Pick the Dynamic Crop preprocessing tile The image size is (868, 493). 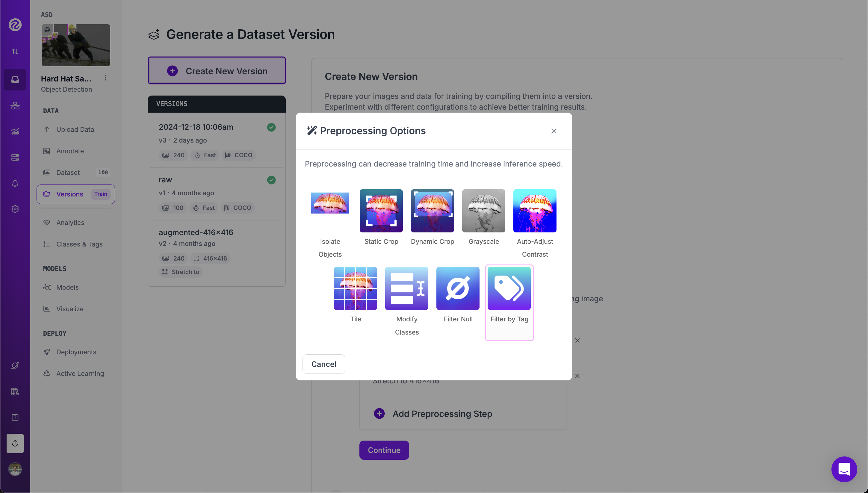[432, 211]
